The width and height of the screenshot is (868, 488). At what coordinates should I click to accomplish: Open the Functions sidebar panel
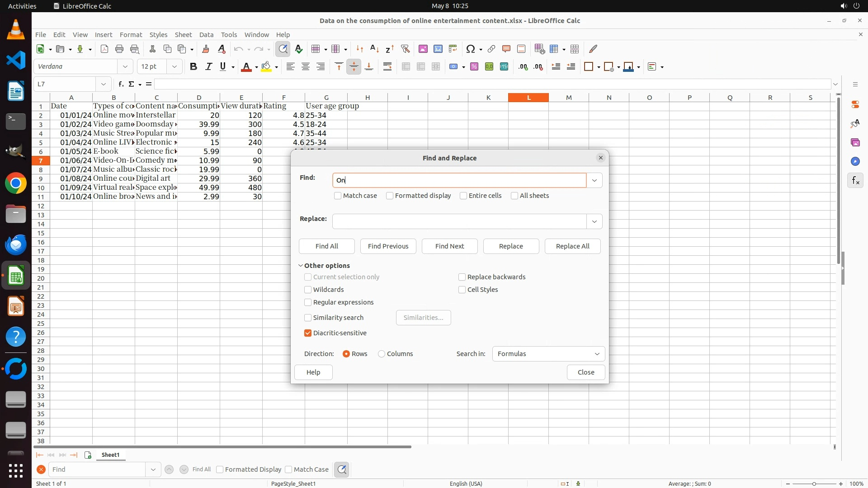(855, 181)
